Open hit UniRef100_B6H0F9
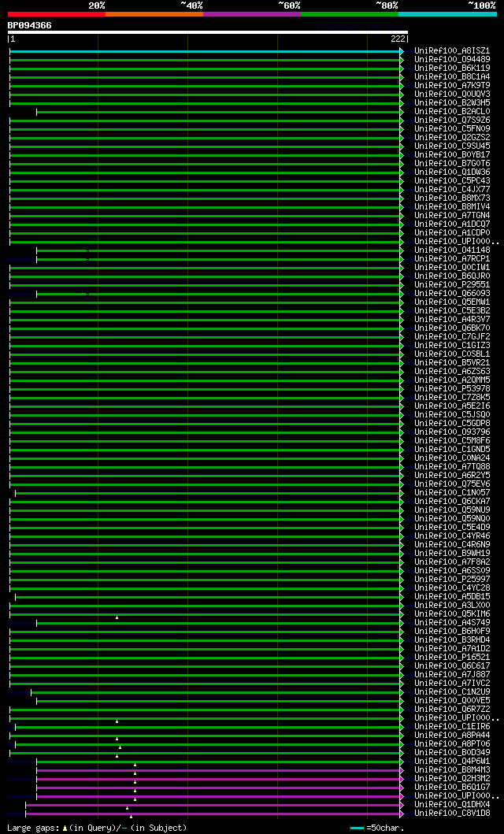504x834 pixels. point(453,631)
